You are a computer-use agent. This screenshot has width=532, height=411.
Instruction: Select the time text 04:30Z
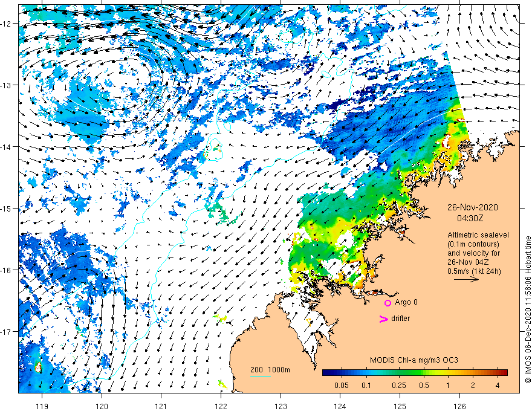(x=470, y=218)
